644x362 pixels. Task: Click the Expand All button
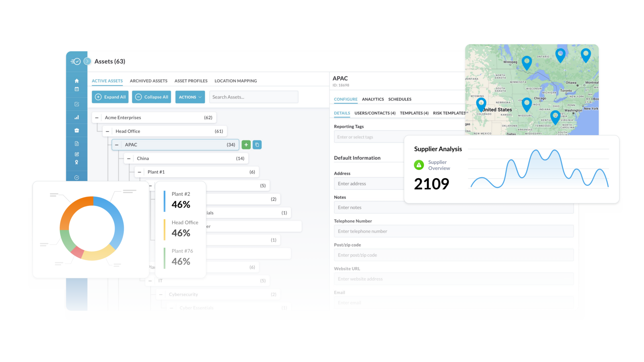tap(110, 97)
